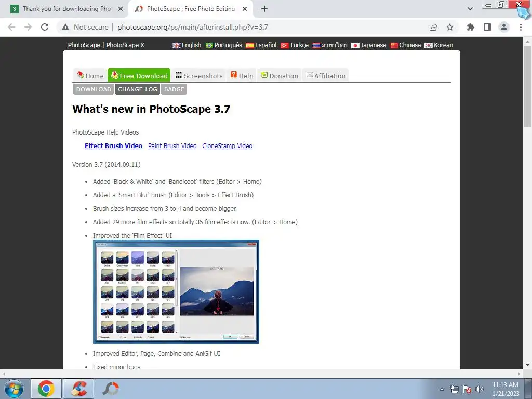Open the Donation tab
The image size is (532, 399).
click(x=280, y=75)
